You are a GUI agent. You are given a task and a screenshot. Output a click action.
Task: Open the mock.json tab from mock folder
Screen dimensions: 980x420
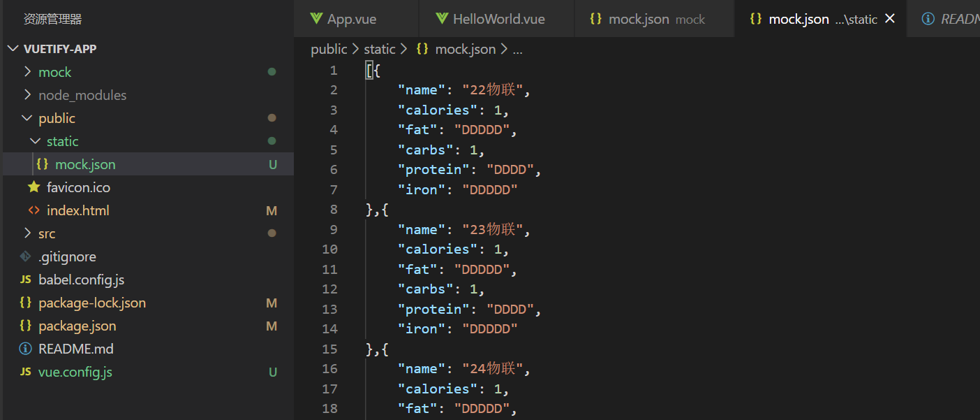[654, 19]
